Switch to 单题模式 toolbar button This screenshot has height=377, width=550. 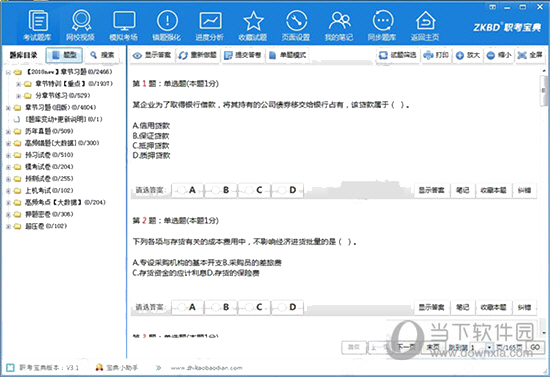[288, 55]
